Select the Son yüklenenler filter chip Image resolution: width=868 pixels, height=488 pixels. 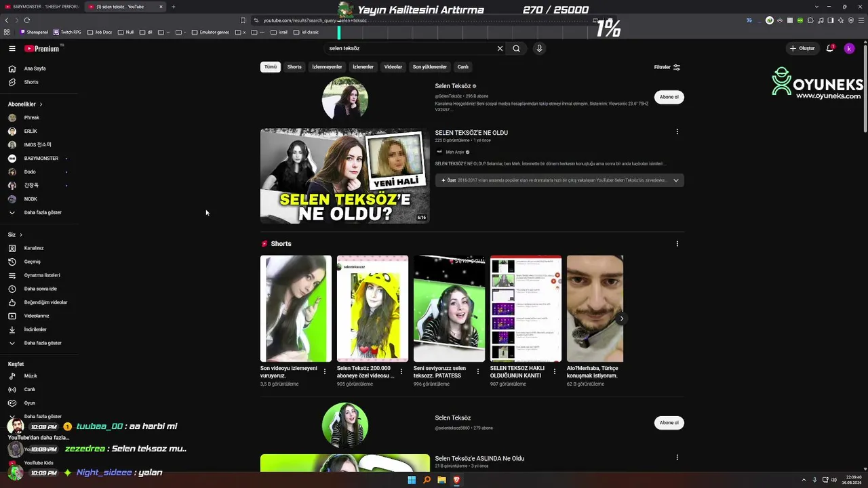(430, 67)
